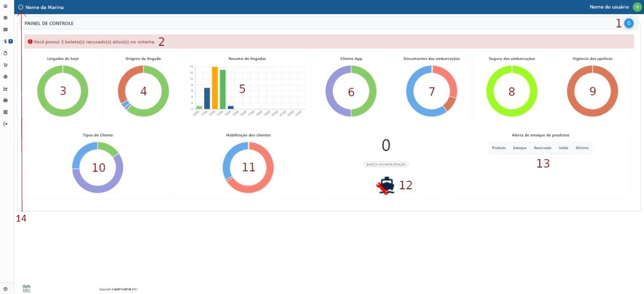Click the document file sidebar icon
Viewport: 644px width, 294px height.
coord(5,53)
